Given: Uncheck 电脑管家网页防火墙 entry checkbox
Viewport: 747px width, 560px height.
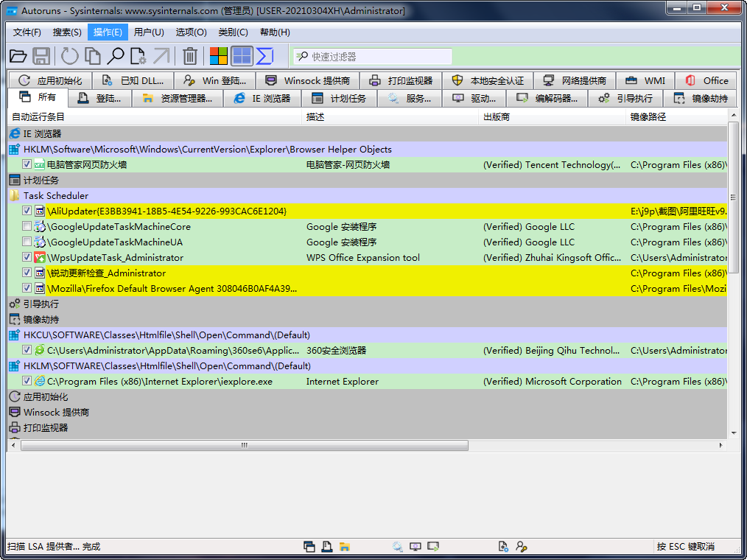Looking at the screenshot, I should tap(27, 164).
